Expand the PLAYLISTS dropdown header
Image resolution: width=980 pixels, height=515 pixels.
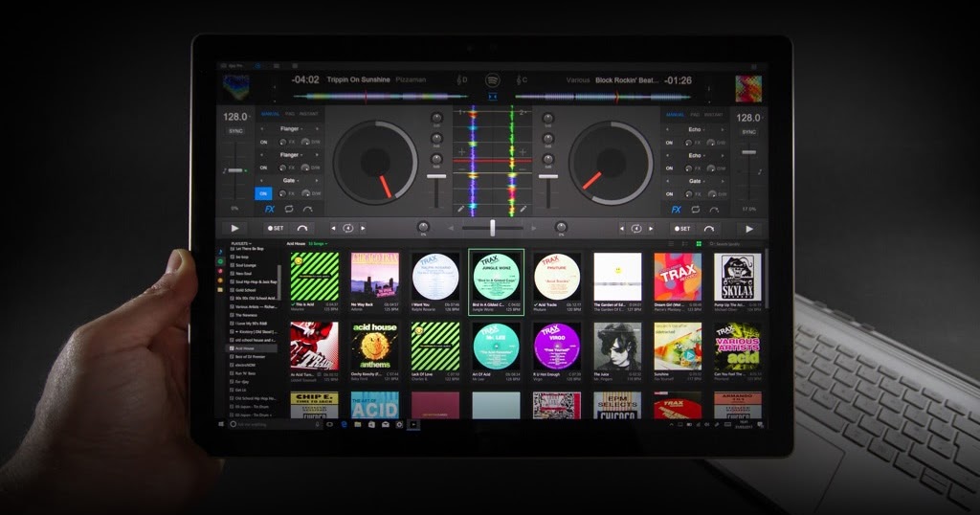241,244
